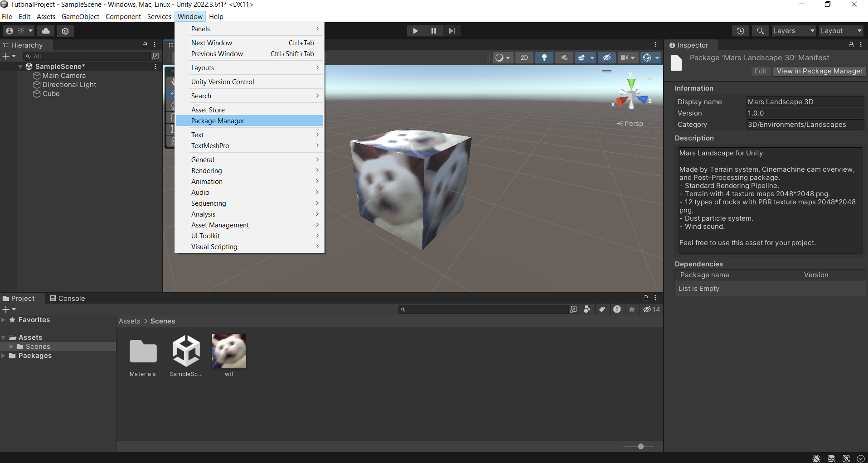Viewport: 868px width, 463px height.
Task: Expand the Favorites folder in Project
Action: [4, 320]
